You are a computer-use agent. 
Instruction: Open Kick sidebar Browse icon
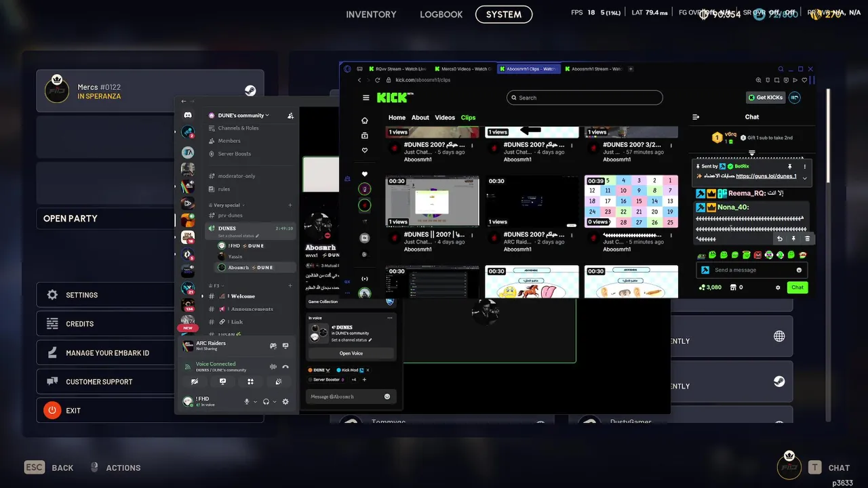click(365, 136)
